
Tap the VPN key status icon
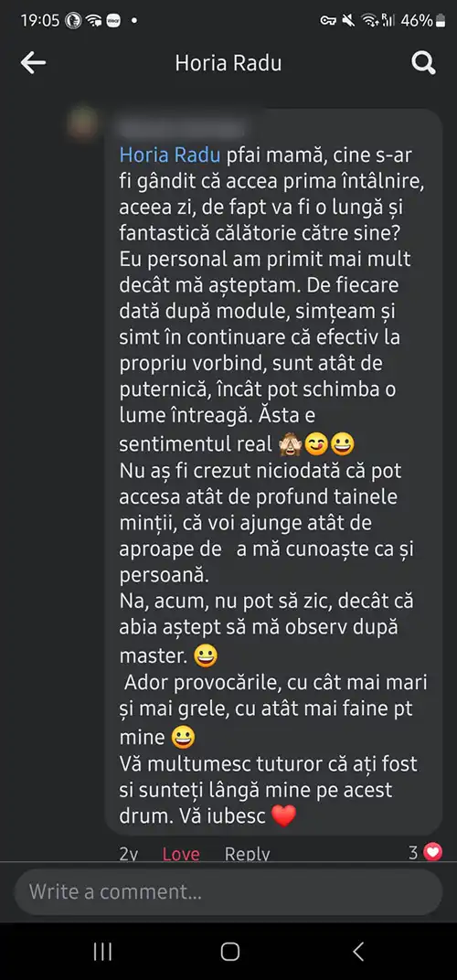pos(329,21)
